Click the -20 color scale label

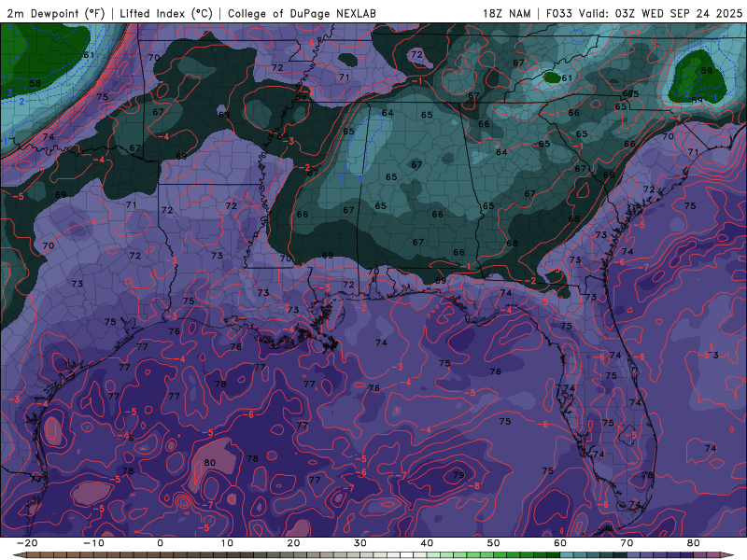[27, 543]
